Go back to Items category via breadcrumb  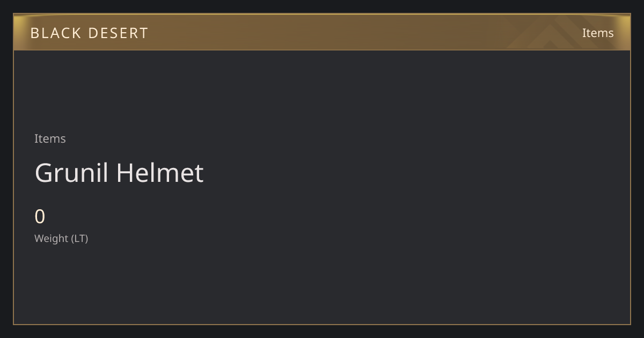coord(50,138)
